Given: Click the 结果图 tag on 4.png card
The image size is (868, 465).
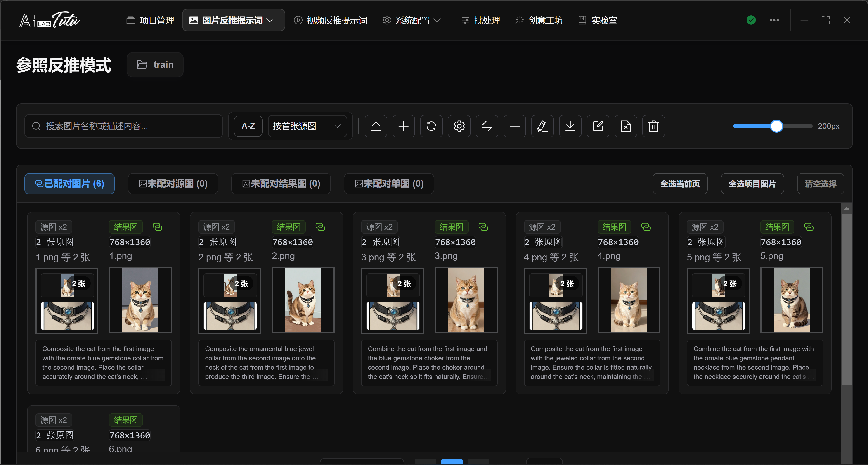Looking at the screenshot, I should [x=614, y=227].
